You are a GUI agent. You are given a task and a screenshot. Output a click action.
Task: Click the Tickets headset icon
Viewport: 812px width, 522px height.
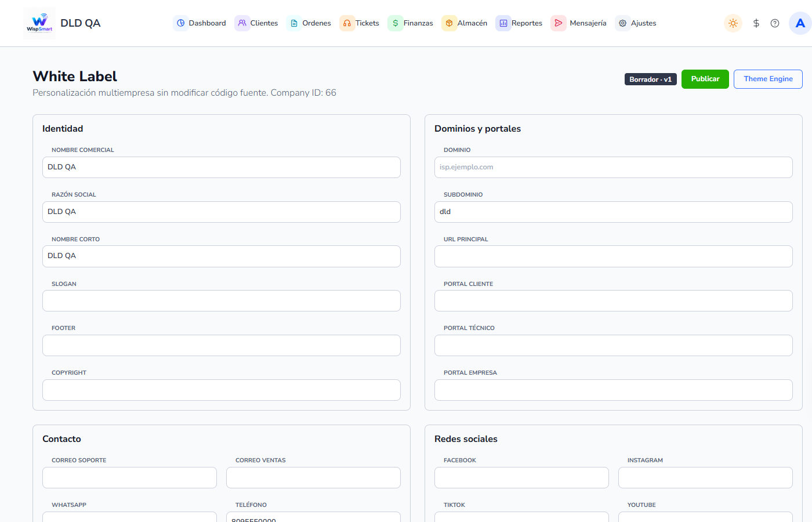[347, 23]
